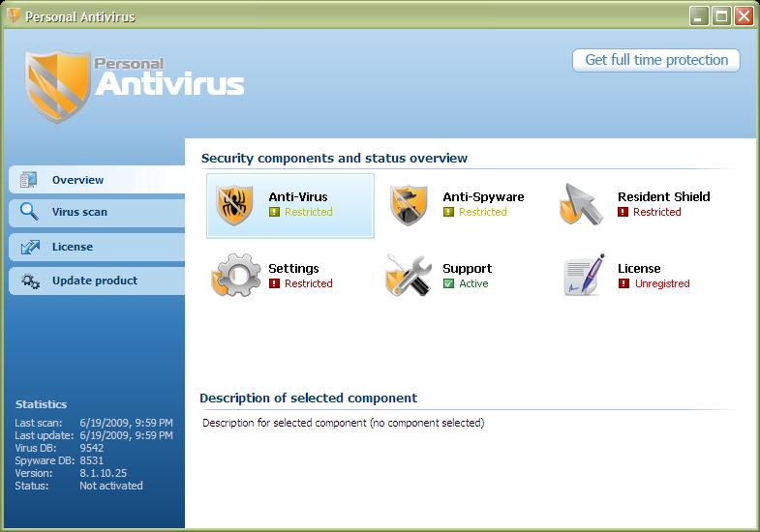Viewport: 760px width, 532px height.
Task: Click the Restricted status under Anti-Spyware
Action: 483,212
